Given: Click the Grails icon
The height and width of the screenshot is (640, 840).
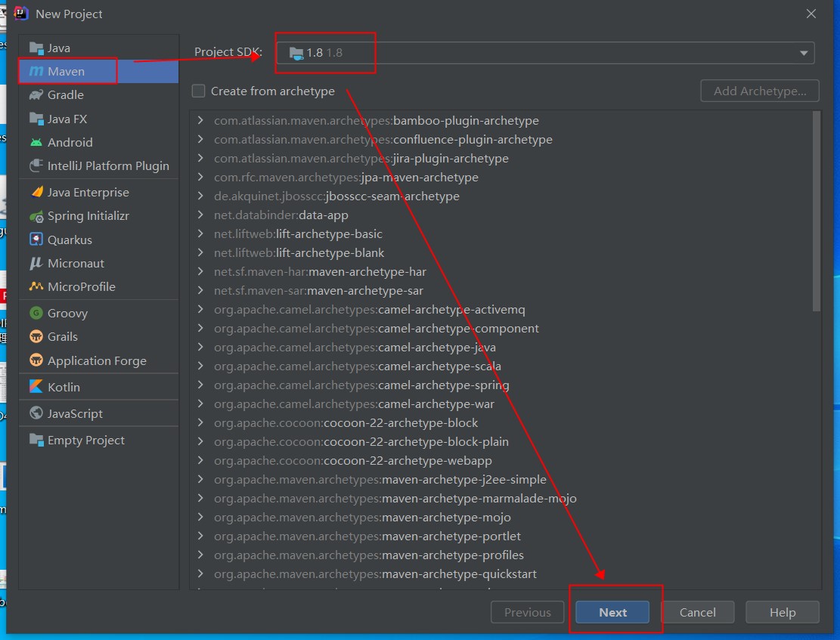Looking at the screenshot, I should [36, 336].
